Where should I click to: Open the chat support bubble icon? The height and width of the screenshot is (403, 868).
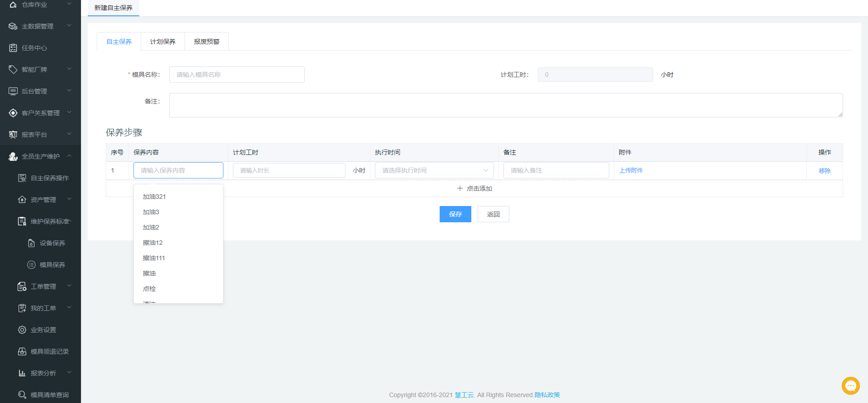(850, 386)
